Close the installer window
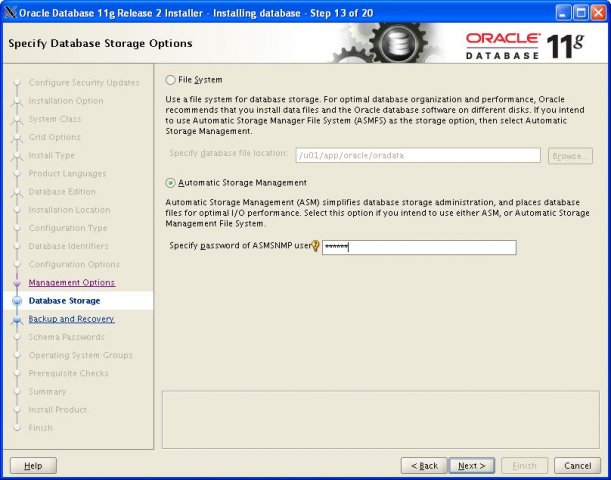The image size is (611, 480). click(x=598, y=13)
